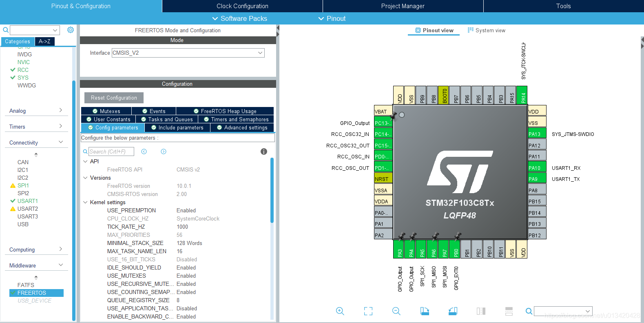Fit the chip pinout to the view
This screenshot has width=644, height=323.
tap(368, 311)
